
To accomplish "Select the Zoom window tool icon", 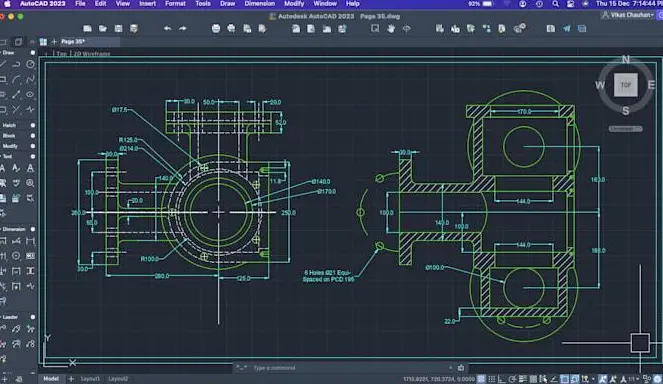I will click(x=375, y=29).
